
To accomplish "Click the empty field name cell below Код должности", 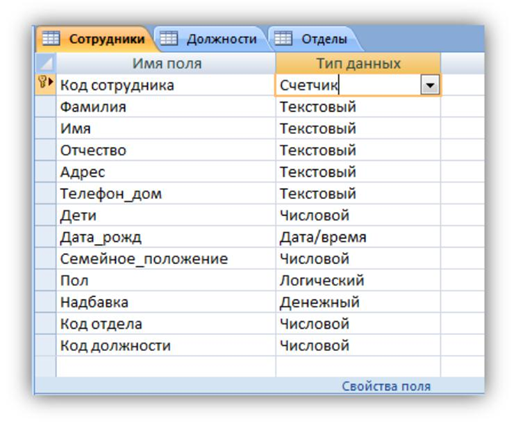I will coord(166,367).
